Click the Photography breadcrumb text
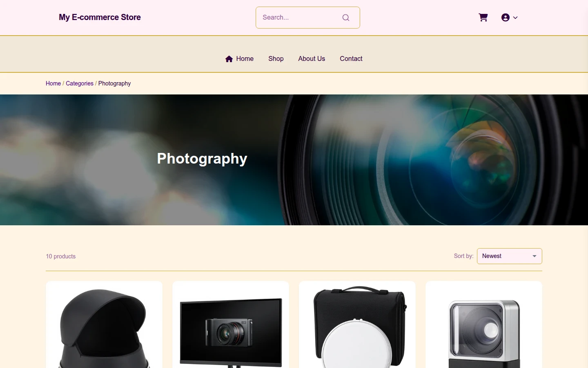The width and height of the screenshot is (588, 368). [x=114, y=83]
